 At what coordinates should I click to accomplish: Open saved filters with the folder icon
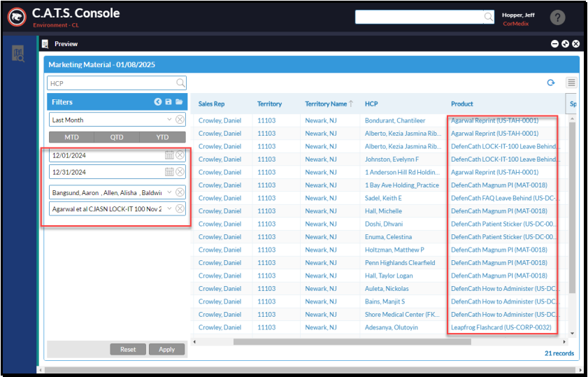[x=179, y=101]
